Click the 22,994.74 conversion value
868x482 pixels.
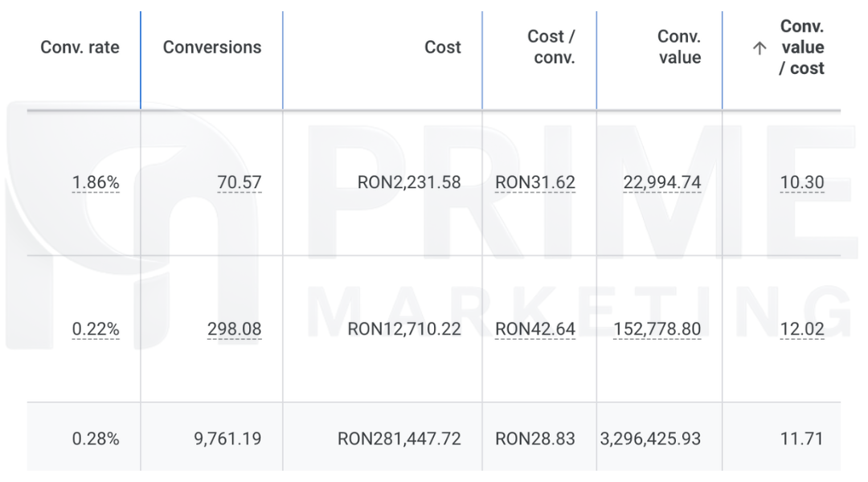pyautogui.click(x=661, y=182)
